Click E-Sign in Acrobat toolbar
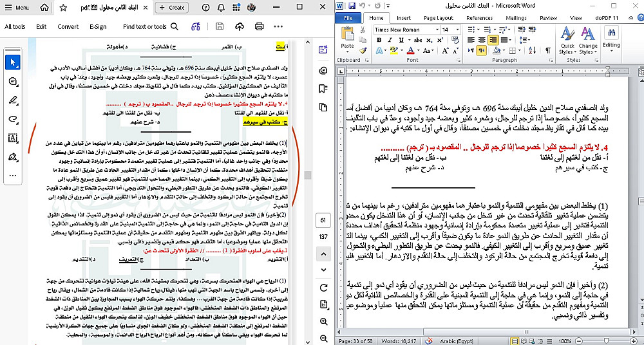This screenshot has height=345, width=644. [x=98, y=26]
